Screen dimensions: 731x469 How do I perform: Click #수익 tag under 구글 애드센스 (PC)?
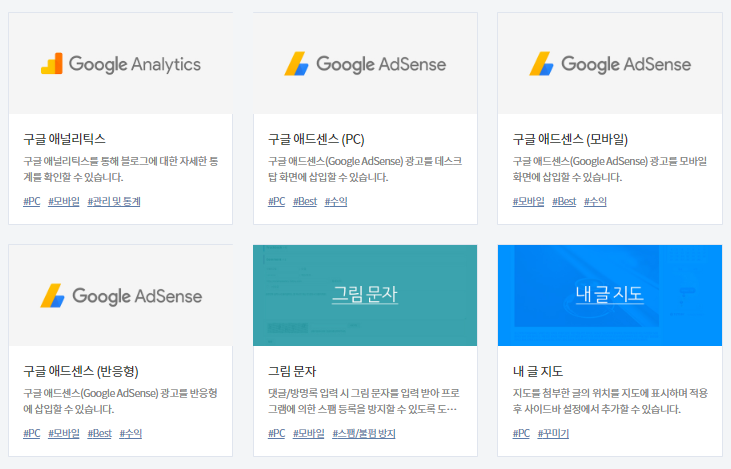(x=336, y=201)
